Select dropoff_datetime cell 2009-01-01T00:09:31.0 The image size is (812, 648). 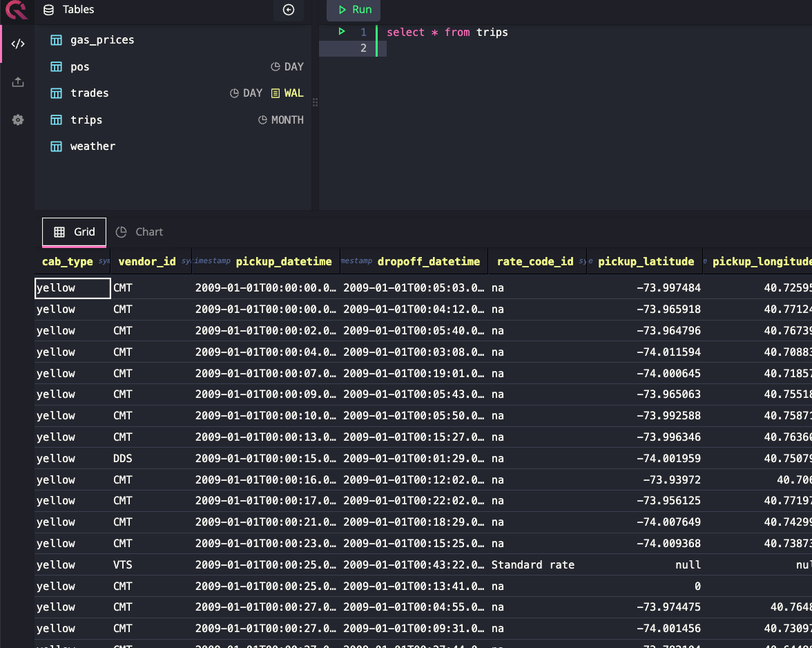click(x=414, y=629)
